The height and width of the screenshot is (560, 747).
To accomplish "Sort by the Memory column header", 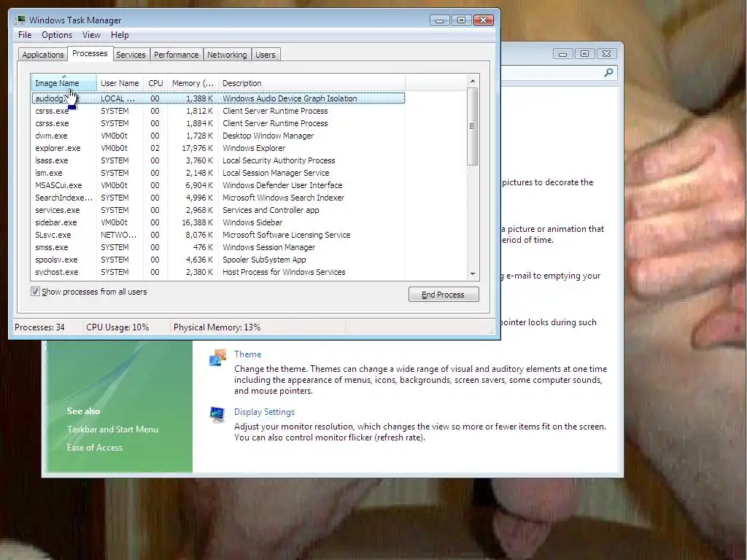I will [193, 83].
